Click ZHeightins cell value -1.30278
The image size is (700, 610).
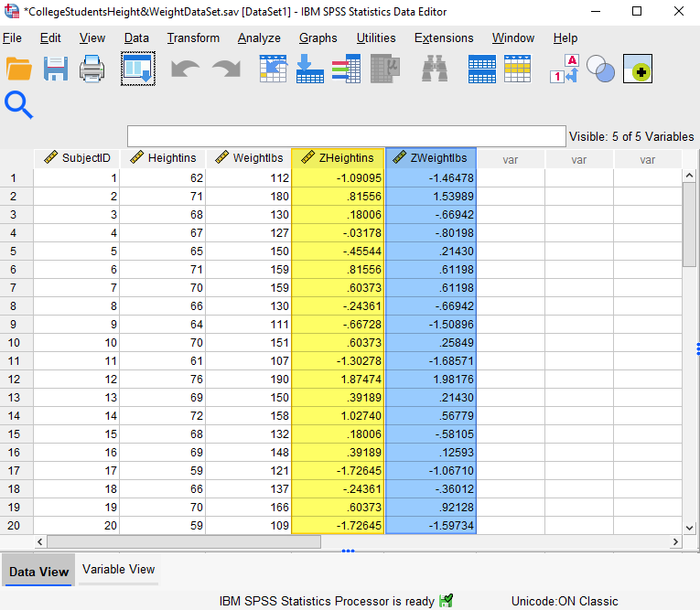[338, 361]
